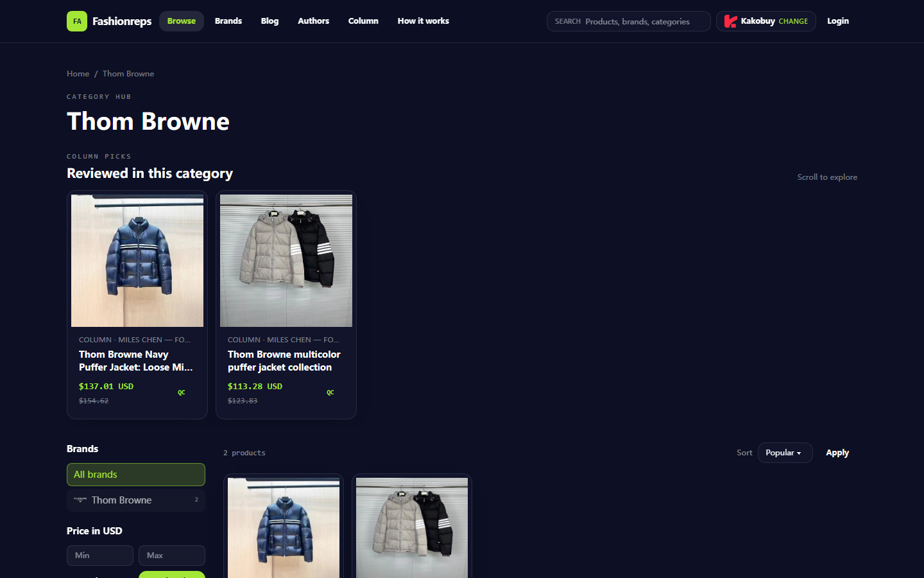Screen dimensions: 924x578
Task: Open the Column menu item
Action: click(x=363, y=21)
